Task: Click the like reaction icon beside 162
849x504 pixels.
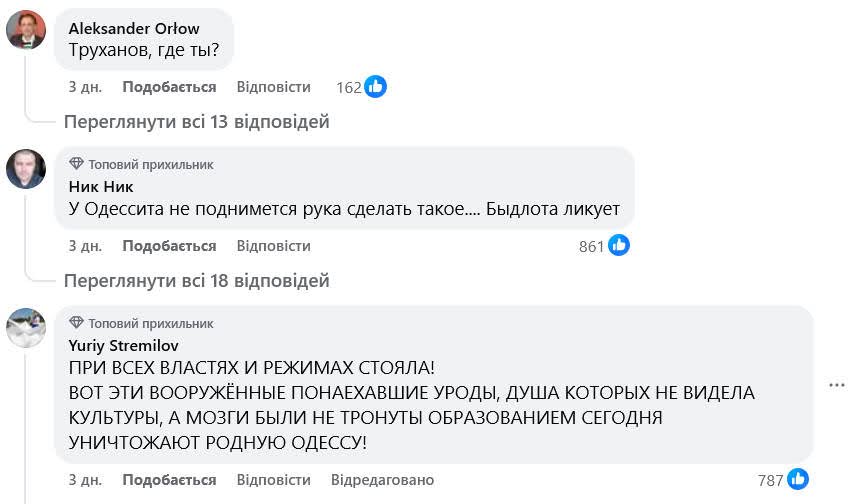Action: click(x=376, y=87)
